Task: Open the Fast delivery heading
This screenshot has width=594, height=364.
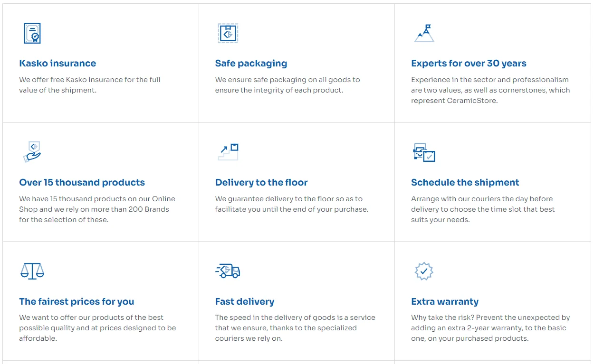Action: pyautogui.click(x=244, y=302)
